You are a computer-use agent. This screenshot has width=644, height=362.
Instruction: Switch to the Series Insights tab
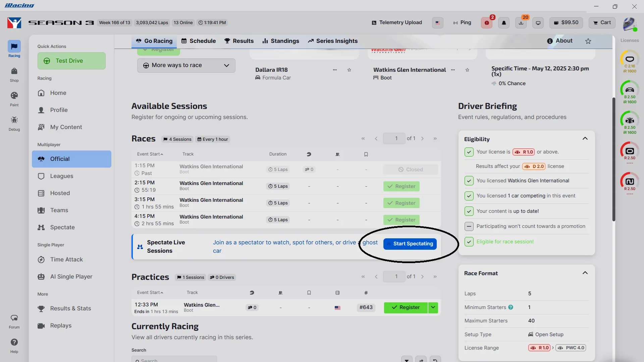coord(333,41)
